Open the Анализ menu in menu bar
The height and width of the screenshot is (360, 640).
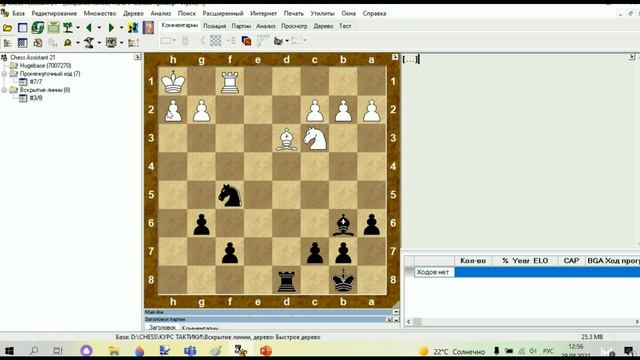(x=160, y=13)
